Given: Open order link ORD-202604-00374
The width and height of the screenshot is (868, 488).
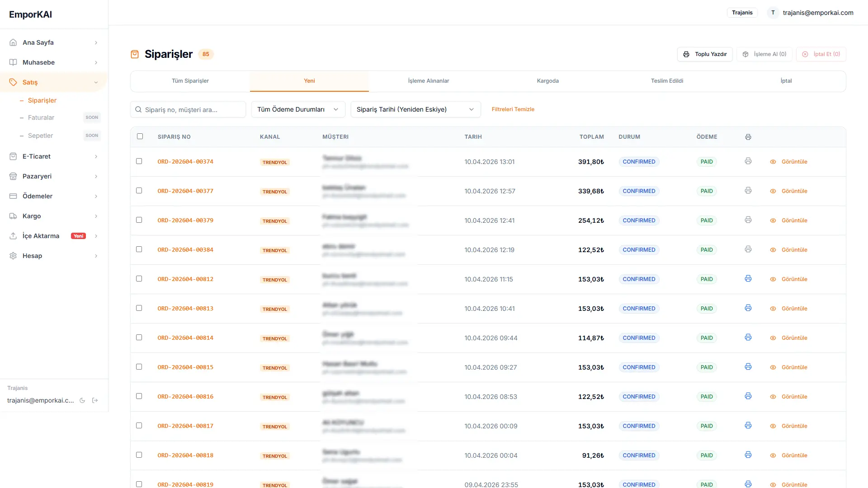Looking at the screenshot, I should pyautogui.click(x=185, y=162).
